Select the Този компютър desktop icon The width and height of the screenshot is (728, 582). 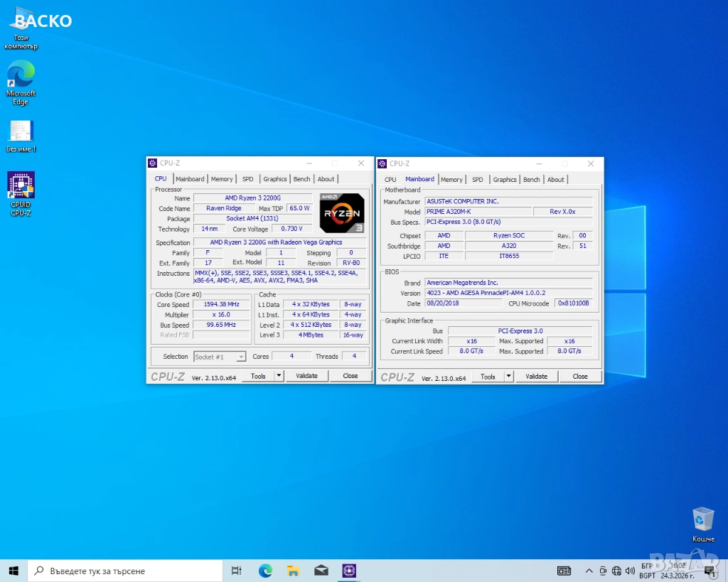(21, 28)
